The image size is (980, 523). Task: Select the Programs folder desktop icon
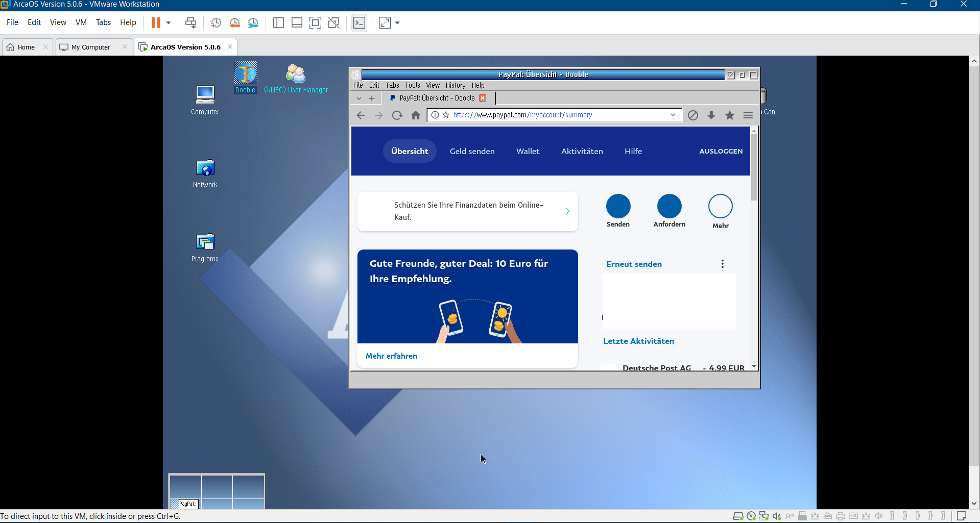pos(205,247)
